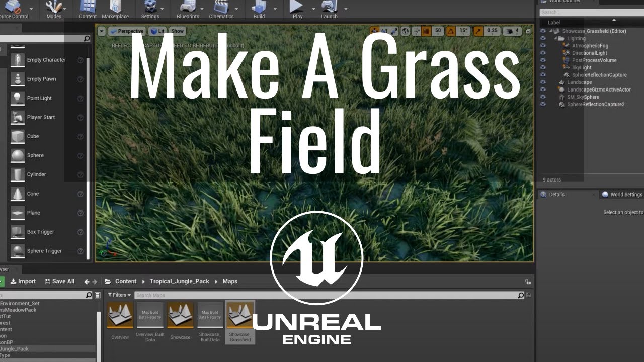Toggle viewport grid snapping icon
644x362 pixels.
[x=426, y=31]
